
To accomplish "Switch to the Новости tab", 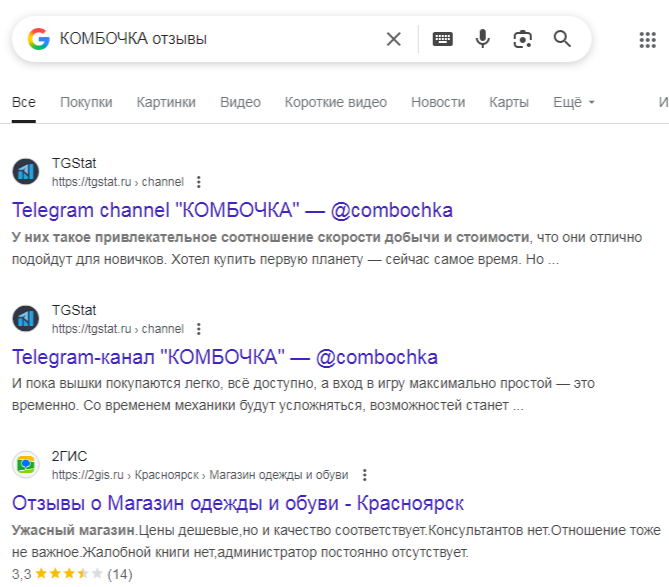I will click(438, 102).
